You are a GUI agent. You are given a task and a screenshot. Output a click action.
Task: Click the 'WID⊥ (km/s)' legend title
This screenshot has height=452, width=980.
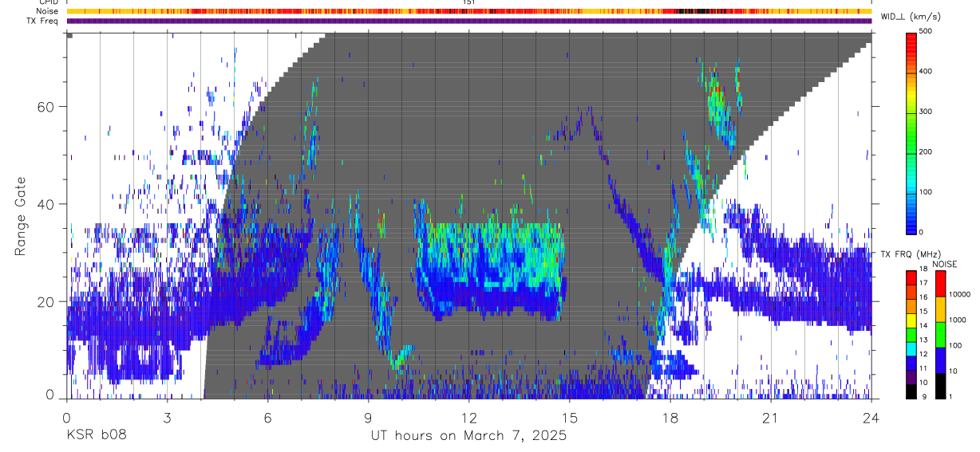coord(911,17)
